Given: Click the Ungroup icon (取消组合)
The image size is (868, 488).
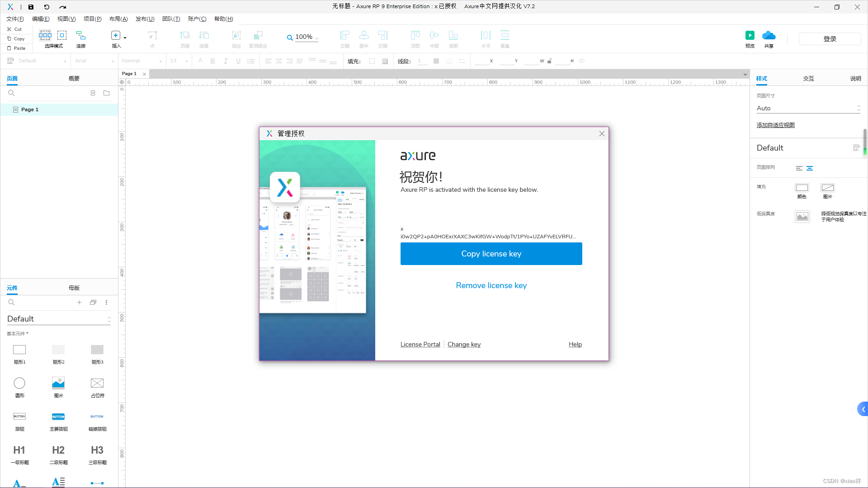Looking at the screenshot, I should (258, 35).
